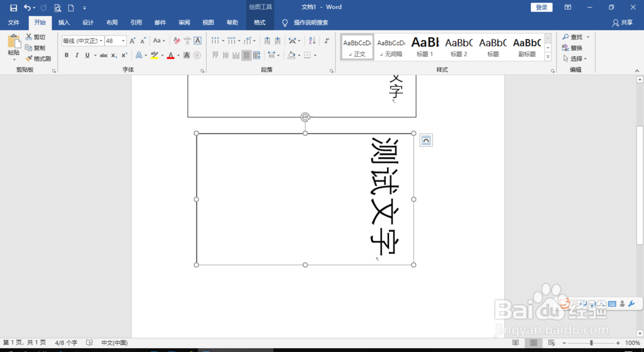Open Change Case (Aa) dropdown
The image size is (644, 352).
tap(159, 41)
